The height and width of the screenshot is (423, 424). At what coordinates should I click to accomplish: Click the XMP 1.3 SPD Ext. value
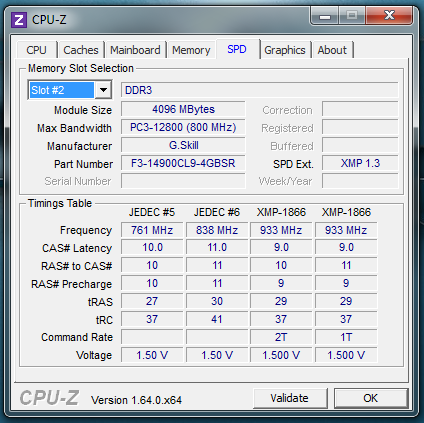[x=360, y=163]
